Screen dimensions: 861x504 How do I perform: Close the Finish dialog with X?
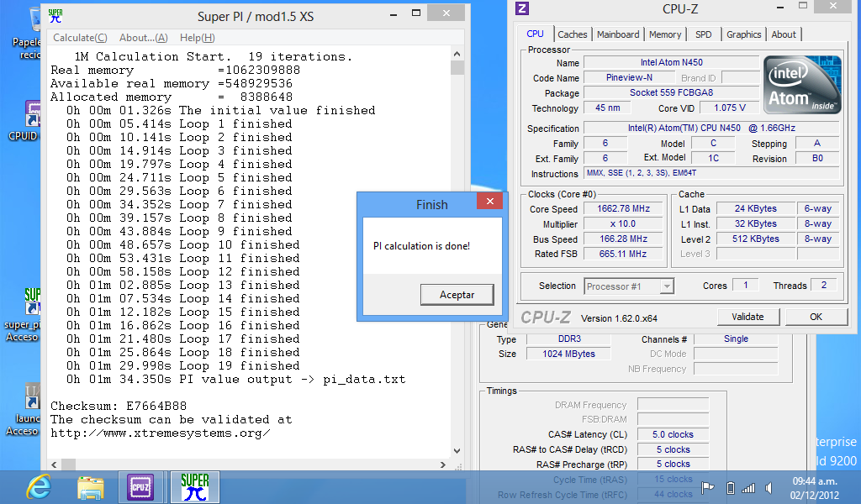point(490,202)
